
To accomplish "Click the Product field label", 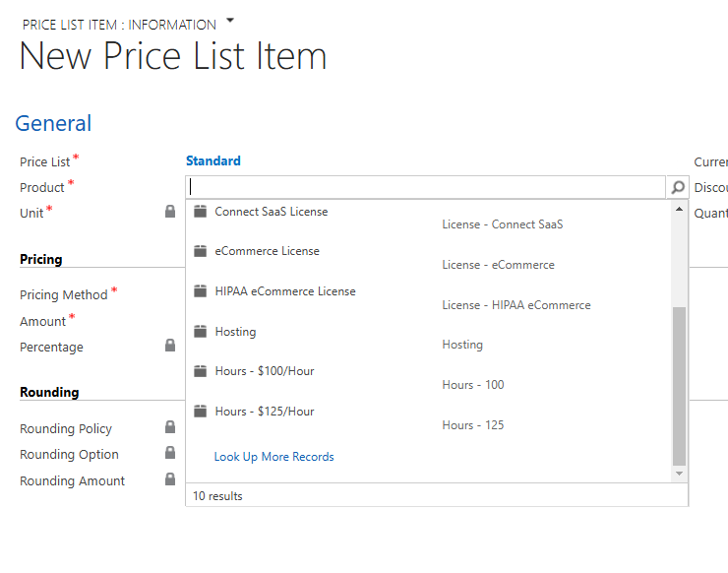I will coord(41,188).
